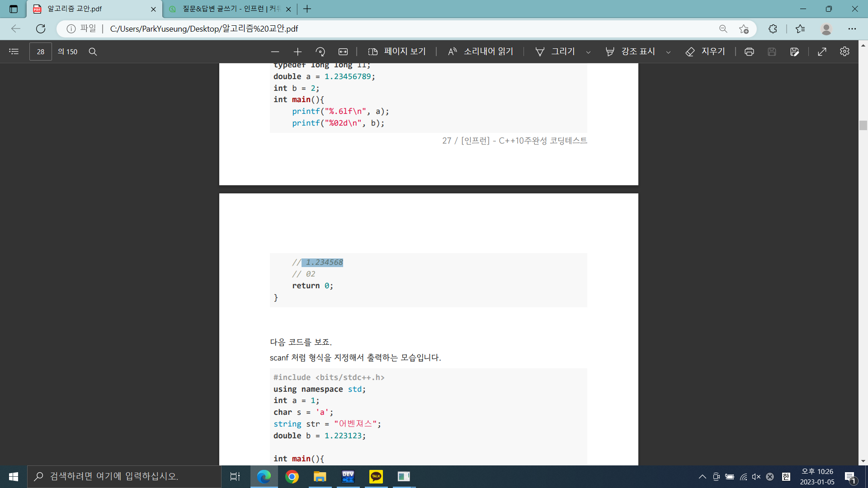Click the PDF search magnifier icon
Image resolution: width=868 pixels, height=488 pixels.
93,52
